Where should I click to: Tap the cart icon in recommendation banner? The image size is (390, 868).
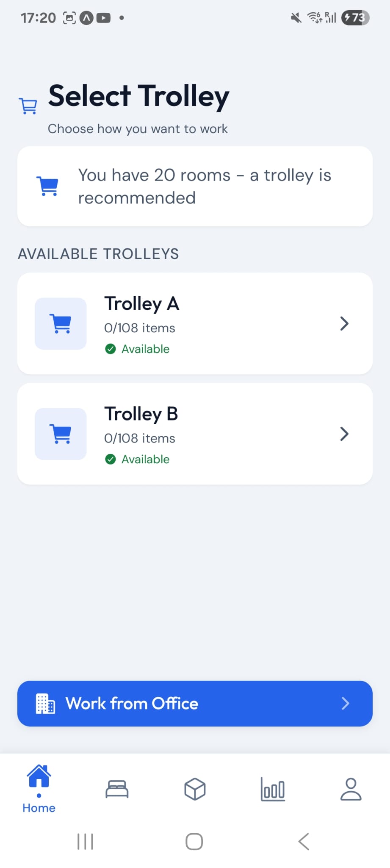tap(49, 186)
